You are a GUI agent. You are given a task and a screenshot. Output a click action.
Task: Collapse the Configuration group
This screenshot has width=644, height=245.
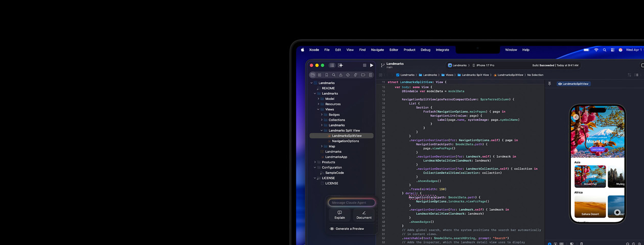pos(315,167)
